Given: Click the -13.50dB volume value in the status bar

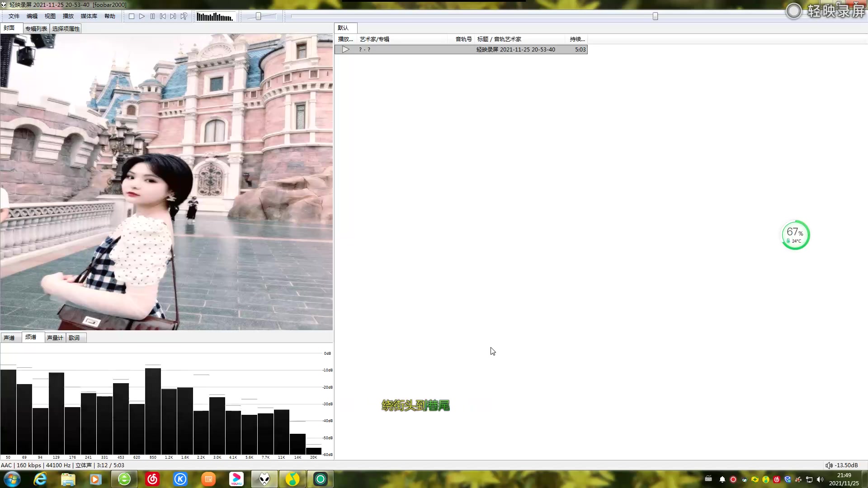Looking at the screenshot, I should (846, 465).
